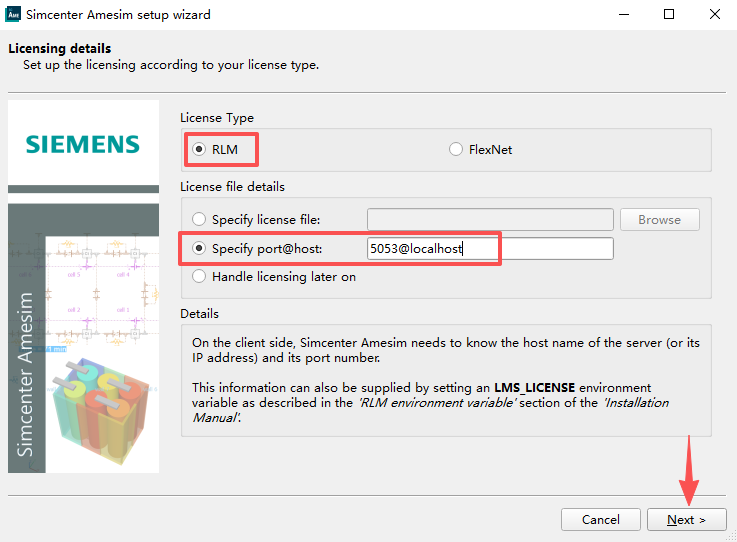
Task: Click 'Set up the licensing' subtitle text
Action: 171,65
